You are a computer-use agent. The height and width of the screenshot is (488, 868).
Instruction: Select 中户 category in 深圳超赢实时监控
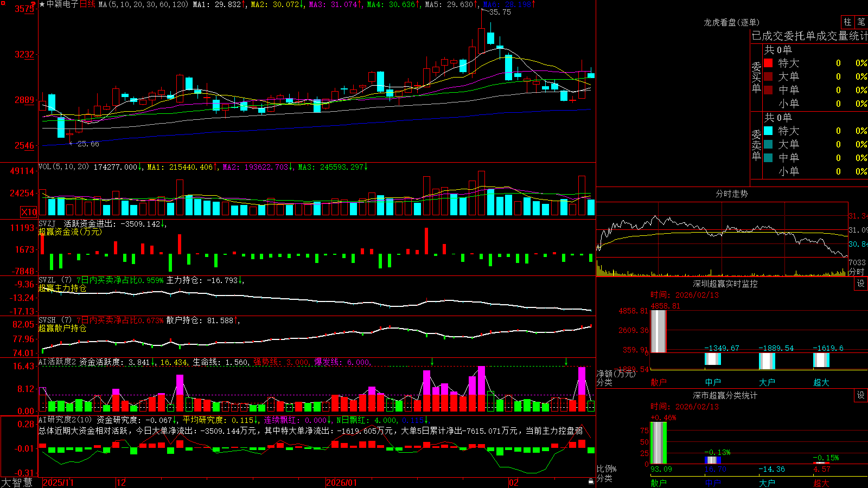coord(713,382)
